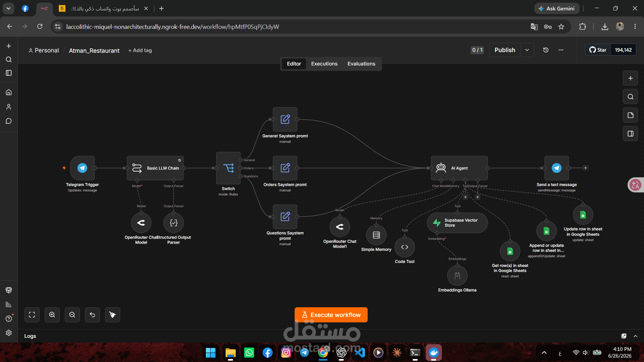Image resolution: width=644 pixels, height=362 pixels.
Task: Add a node from the canvas plus button
Action: click(630, 78)
